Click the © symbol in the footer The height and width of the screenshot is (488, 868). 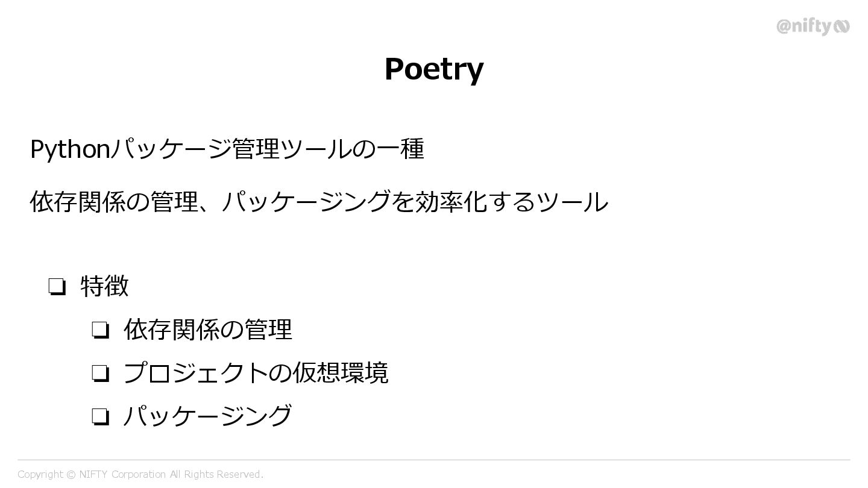71,475
